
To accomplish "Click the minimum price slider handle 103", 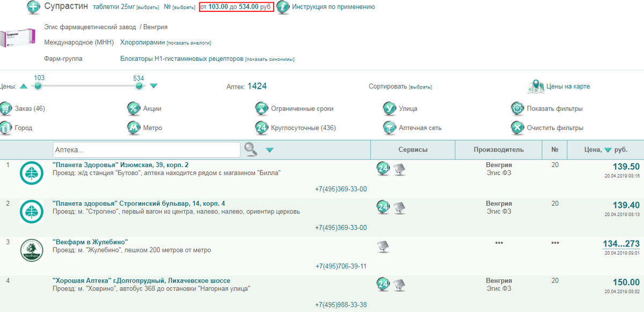I will click(x=38, y=86).
